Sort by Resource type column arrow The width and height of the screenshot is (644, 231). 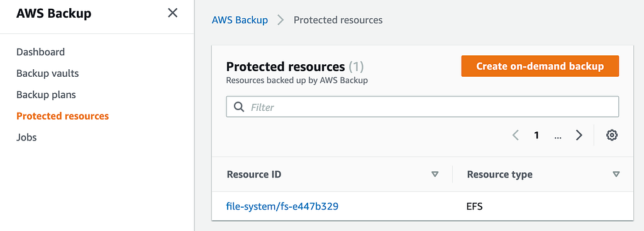[x=616, y=174]
